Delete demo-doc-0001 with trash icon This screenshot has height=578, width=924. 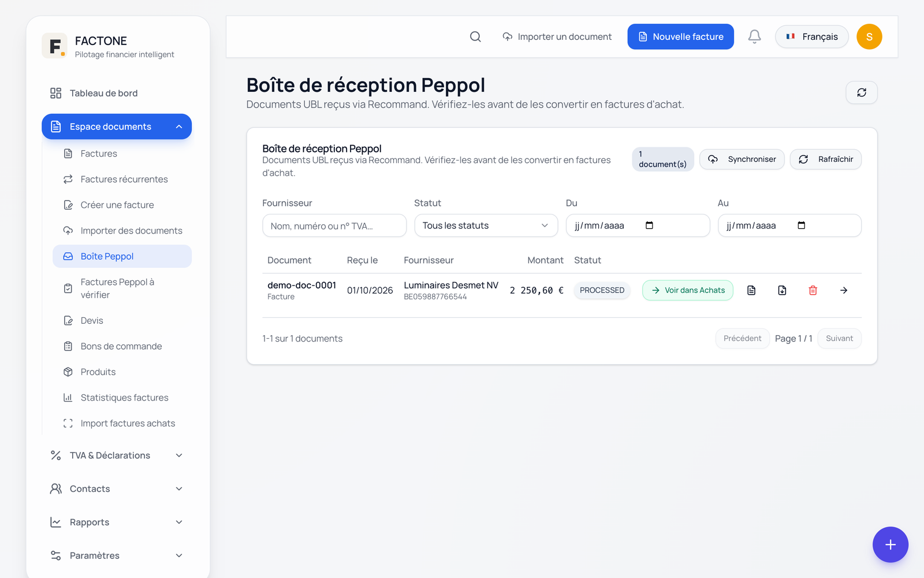click(x=813, y=290)
